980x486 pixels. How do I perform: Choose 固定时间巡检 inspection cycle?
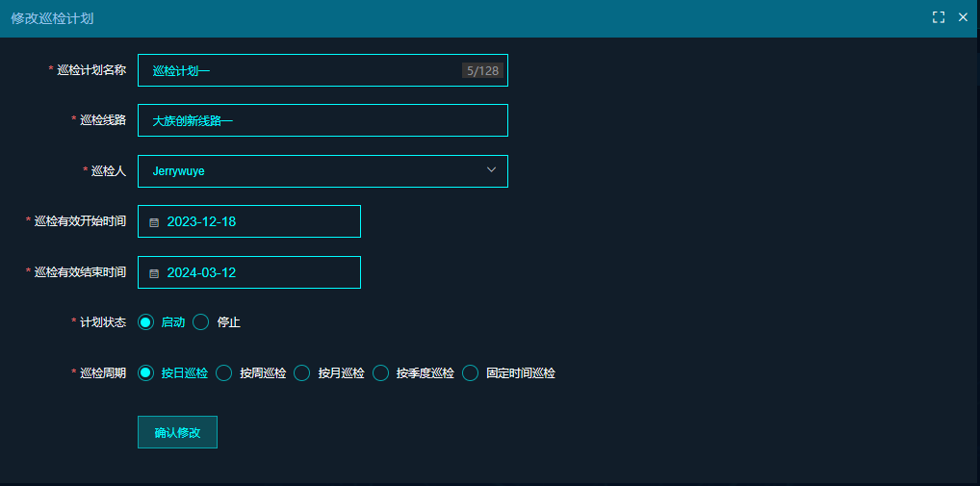tap(470, 373)
